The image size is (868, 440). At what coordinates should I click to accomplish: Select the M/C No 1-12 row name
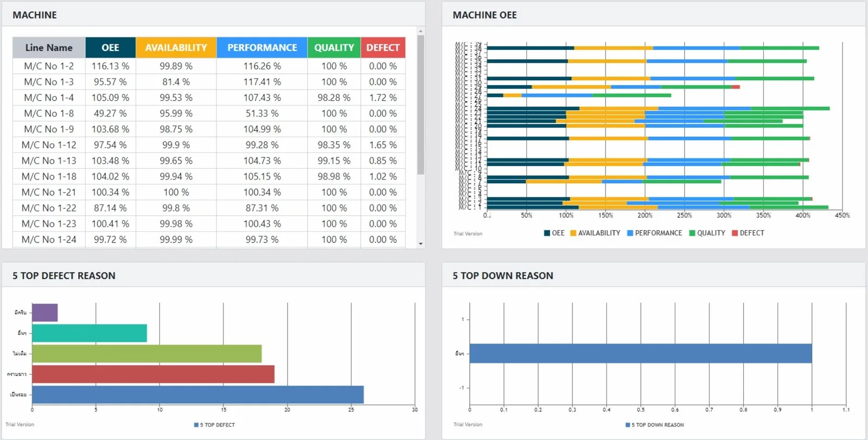click(49, 145)
